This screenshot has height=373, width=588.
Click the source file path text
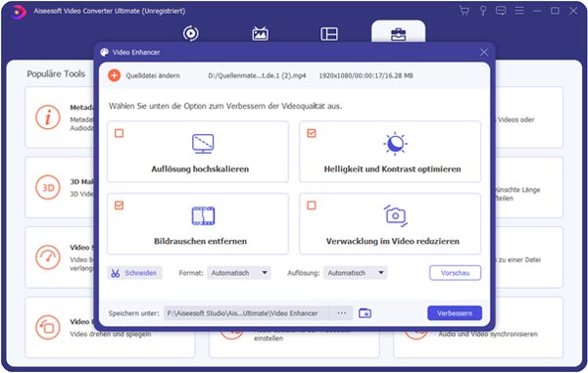pos(257,75)
